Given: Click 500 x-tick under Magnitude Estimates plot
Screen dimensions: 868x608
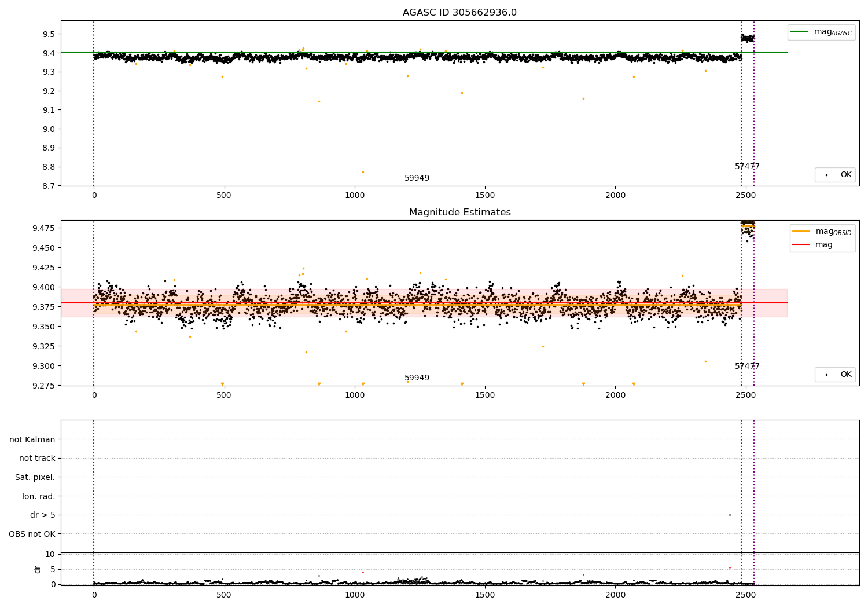Looking at the screenshot, I should (x=224, y=395).
